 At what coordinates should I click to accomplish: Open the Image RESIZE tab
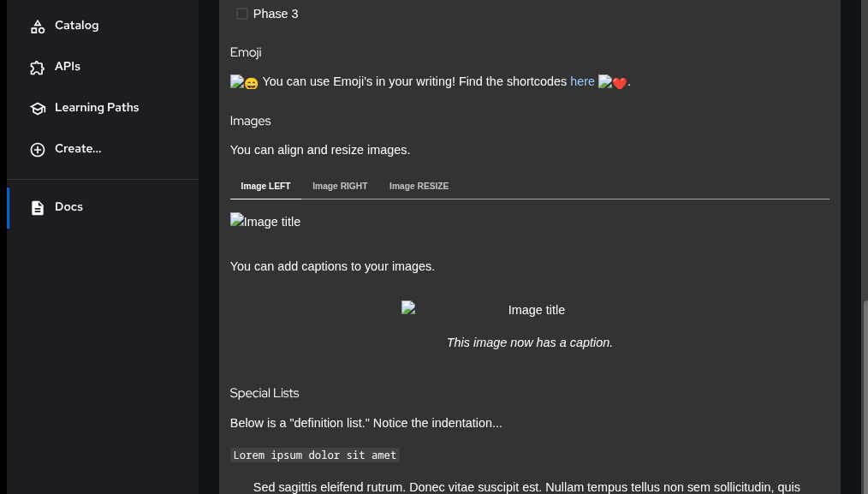point(419,186)
